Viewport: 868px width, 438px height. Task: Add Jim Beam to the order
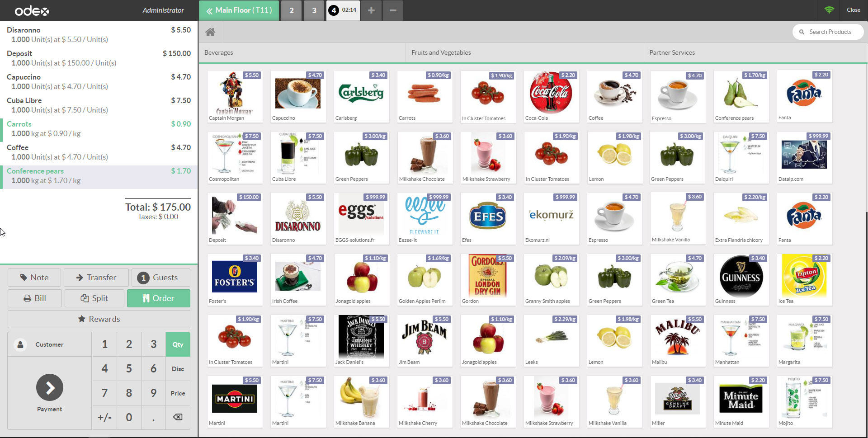point(425,340)
